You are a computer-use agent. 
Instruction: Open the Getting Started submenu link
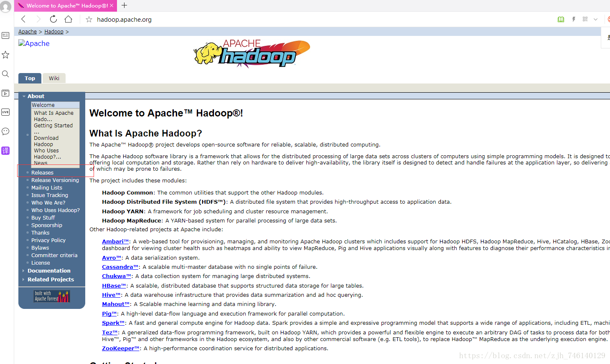53,129
